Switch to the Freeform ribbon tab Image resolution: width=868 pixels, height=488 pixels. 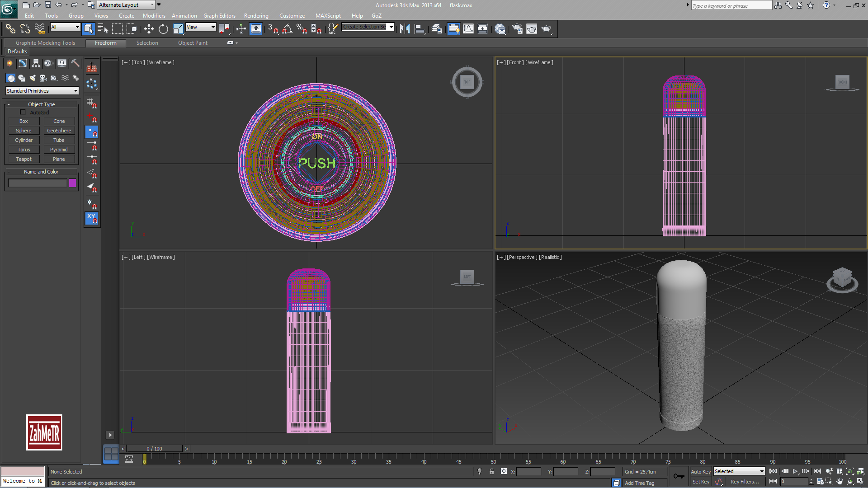point(105,43)
